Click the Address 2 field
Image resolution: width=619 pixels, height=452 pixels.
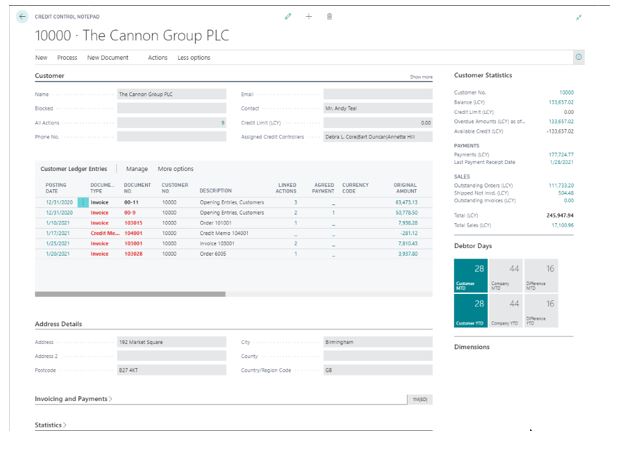click(171, 356)
